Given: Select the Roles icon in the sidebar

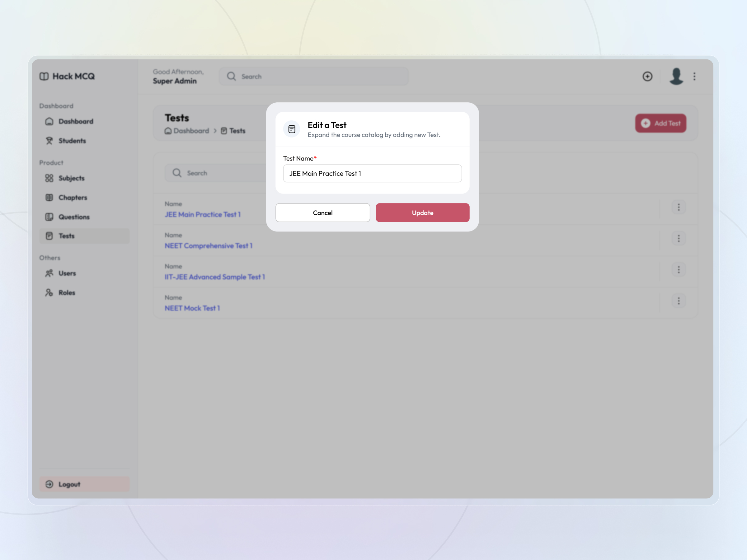Looking at the screenshot, I should tap(49, 293).
